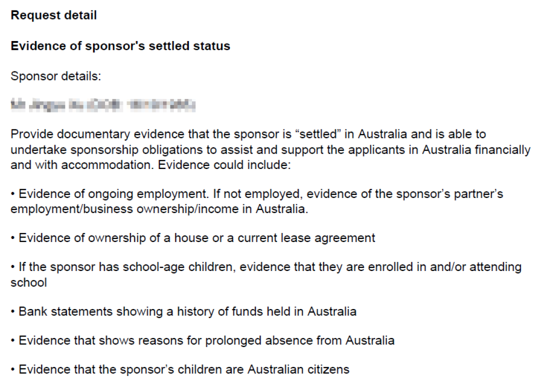The height and width of the screenshot is (392, 540).
Task: Click the phrase "Evidence could include:"
Action: click(224, 165)
